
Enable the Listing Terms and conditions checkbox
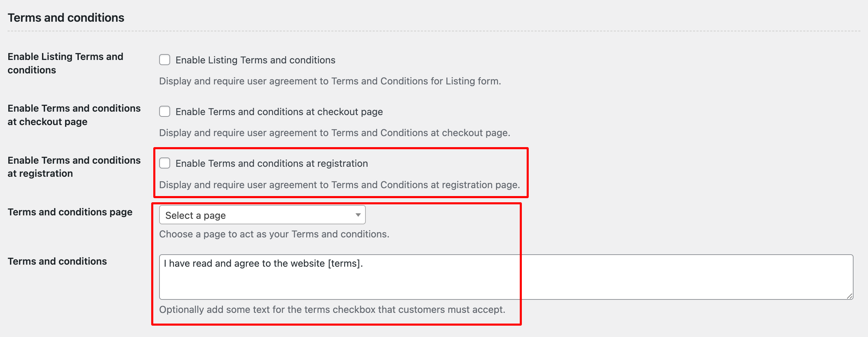pos(165,60)
